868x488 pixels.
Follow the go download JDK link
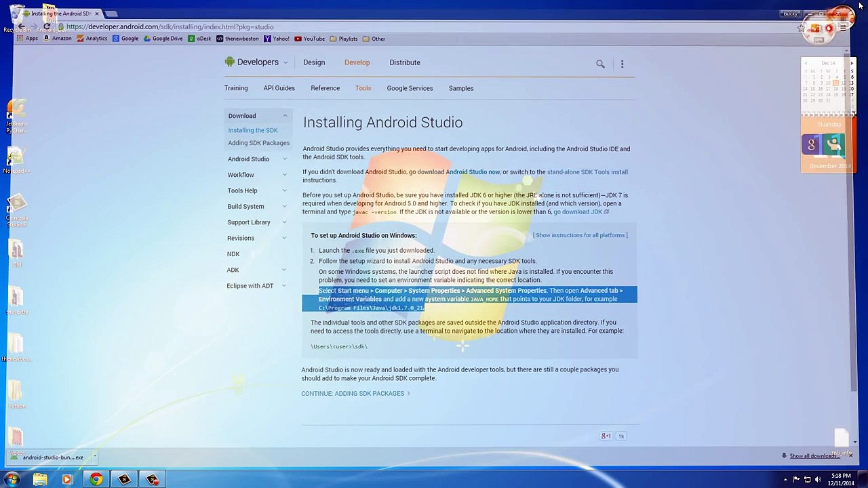point(580,212)
